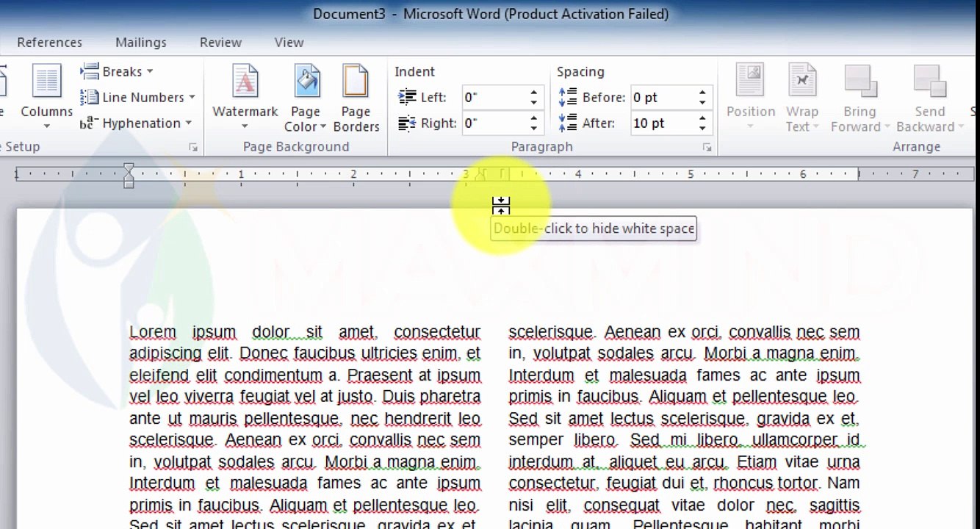
Task: Expand the Hyphenation dropdown
Action: (x=136, y=123)
